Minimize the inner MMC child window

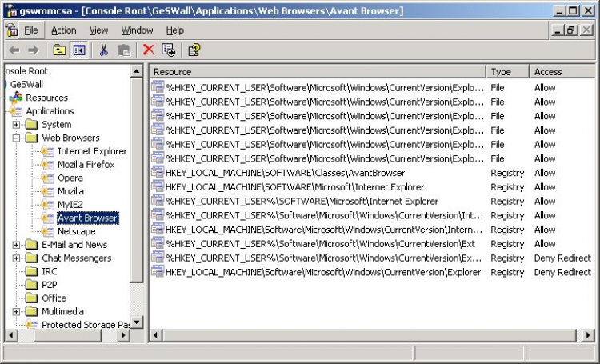coord(558,30)
